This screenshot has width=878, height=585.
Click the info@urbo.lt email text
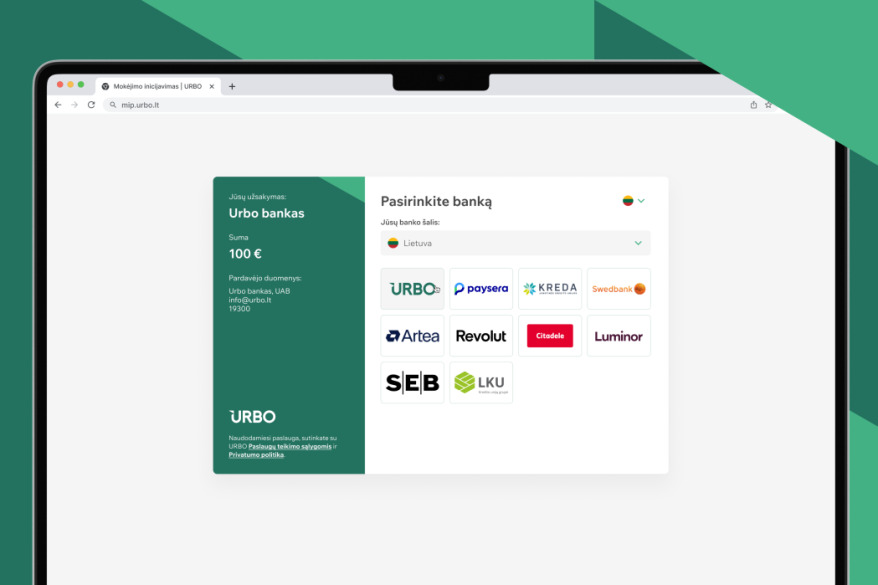(x=250, y=299)
